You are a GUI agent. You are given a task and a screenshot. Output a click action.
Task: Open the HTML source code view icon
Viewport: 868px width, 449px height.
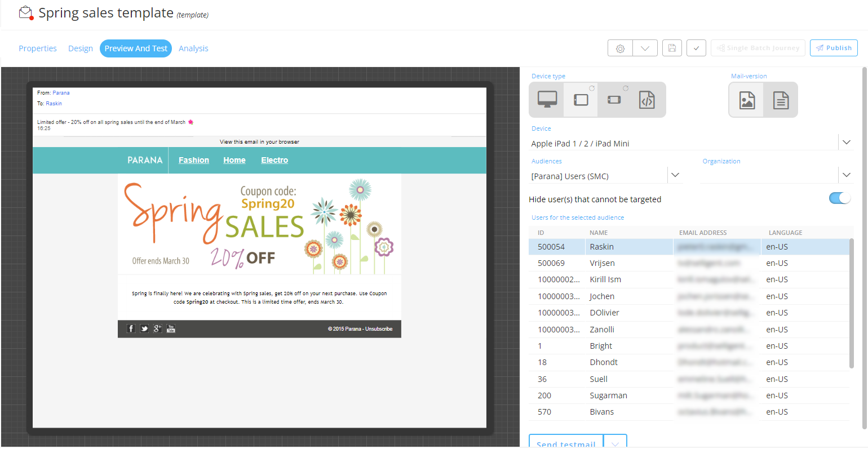(x=646, y=100)
